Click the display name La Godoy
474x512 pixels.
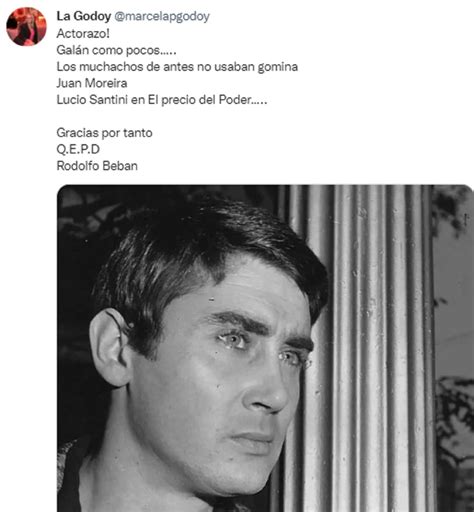point(84,16)
